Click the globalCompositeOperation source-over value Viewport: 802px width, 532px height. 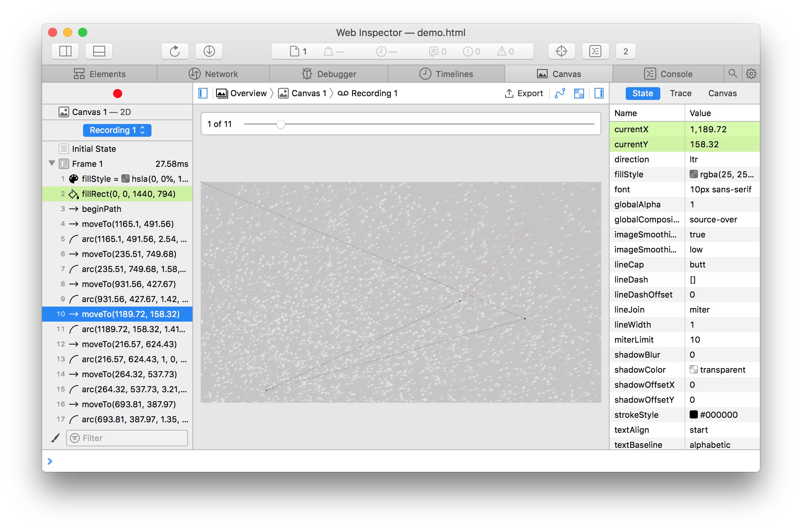click(713, 219)
